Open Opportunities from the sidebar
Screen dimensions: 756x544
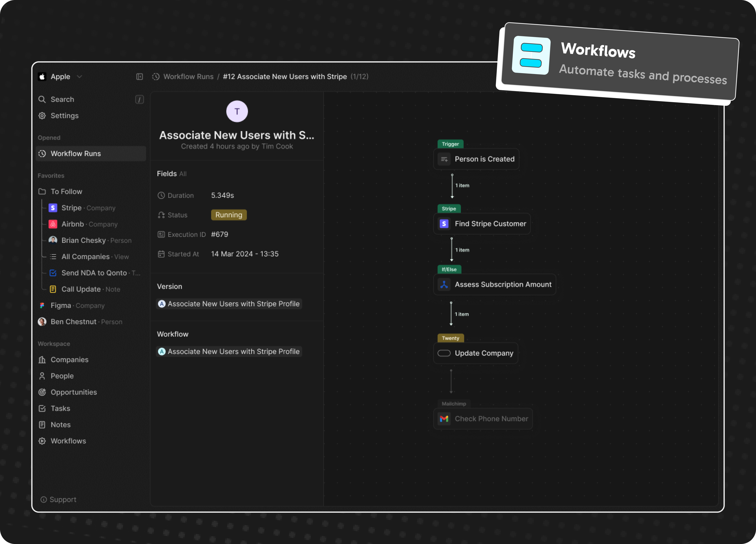(73, 392)
